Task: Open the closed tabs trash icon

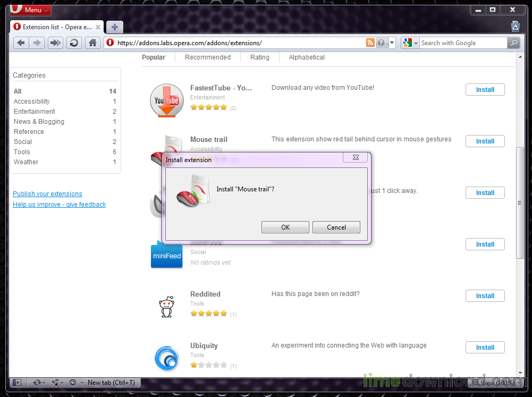Action: pos(516,26)
